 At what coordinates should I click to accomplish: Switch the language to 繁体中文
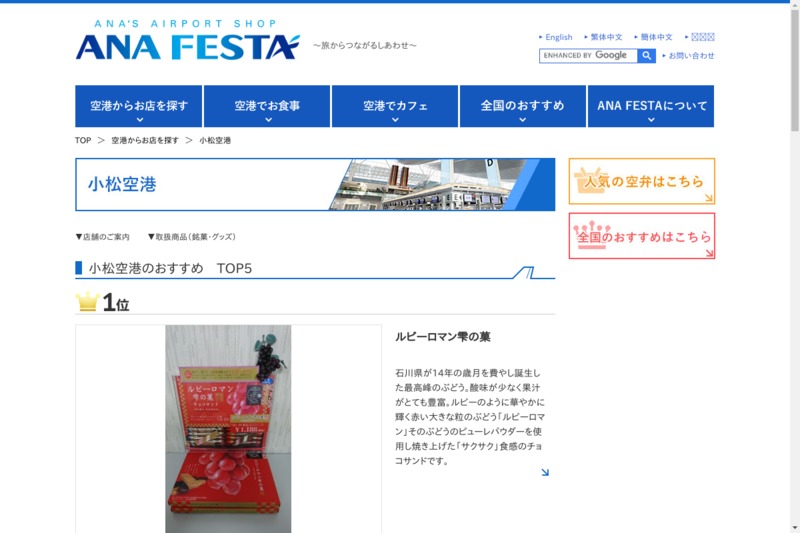tap(606, 37)
